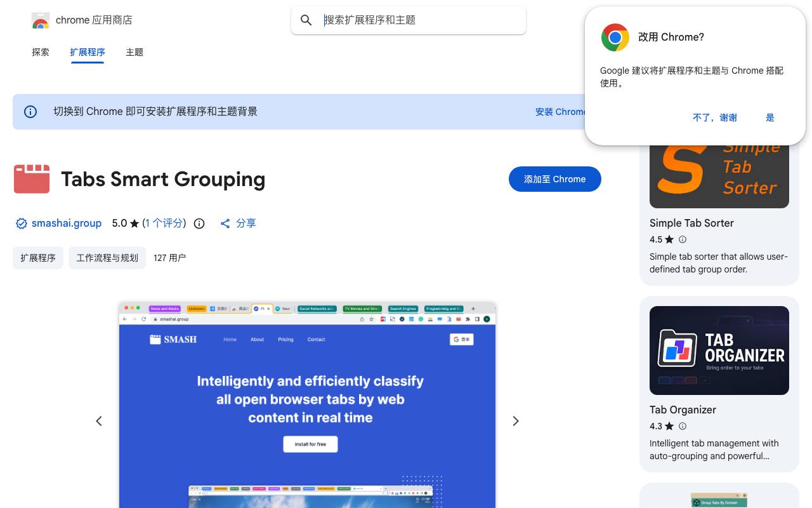The height and width of the screenshot is (508, 812).
Task: Click the info icon next to 4.5 rating
Action: click(683, 239)
